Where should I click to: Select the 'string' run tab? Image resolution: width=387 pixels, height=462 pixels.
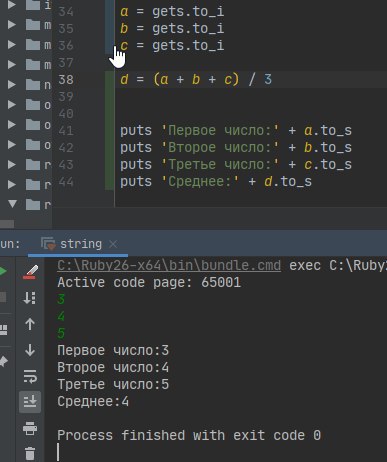78,244
